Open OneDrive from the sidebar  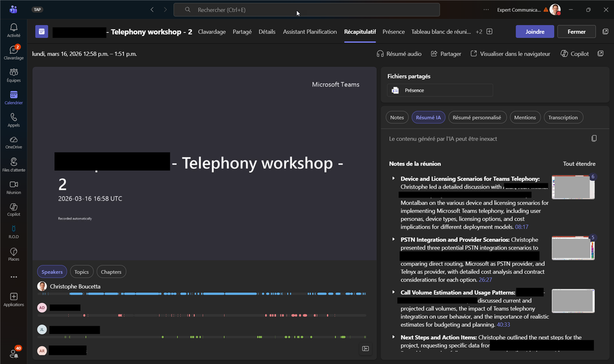tap(14, 142)
